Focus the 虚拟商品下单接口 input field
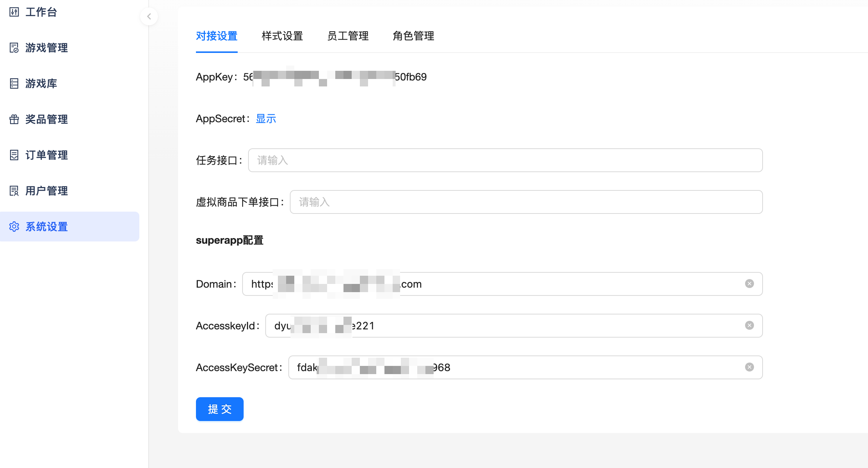This screenshot has height=468, width=868. click(526, 202)
